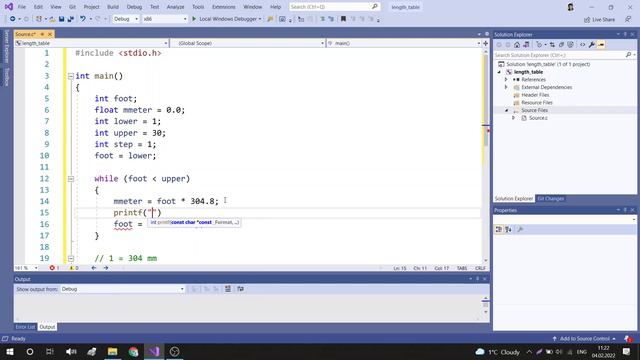
Task: Click the Solution Explorer Home icon
Action: point(517,45)
